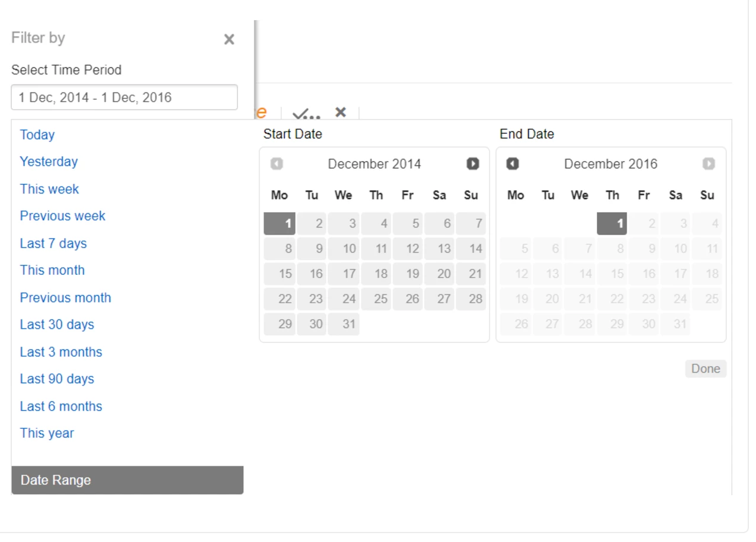Select the Date Range option

click(127, 480)
